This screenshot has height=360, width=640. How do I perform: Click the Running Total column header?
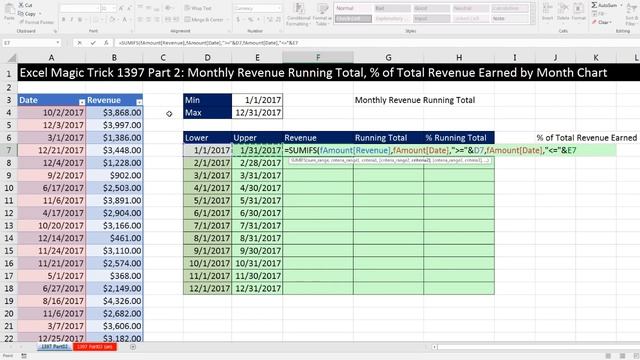coord(388,138)
